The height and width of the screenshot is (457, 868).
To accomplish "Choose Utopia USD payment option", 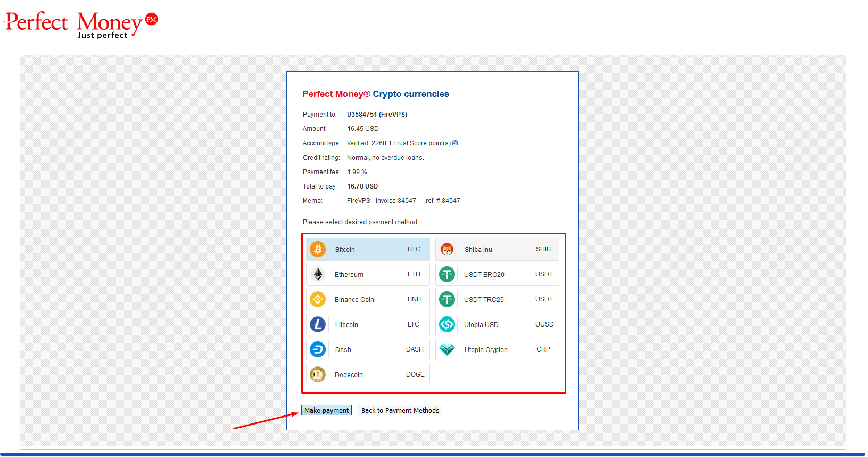I will (x=497, y=324).
